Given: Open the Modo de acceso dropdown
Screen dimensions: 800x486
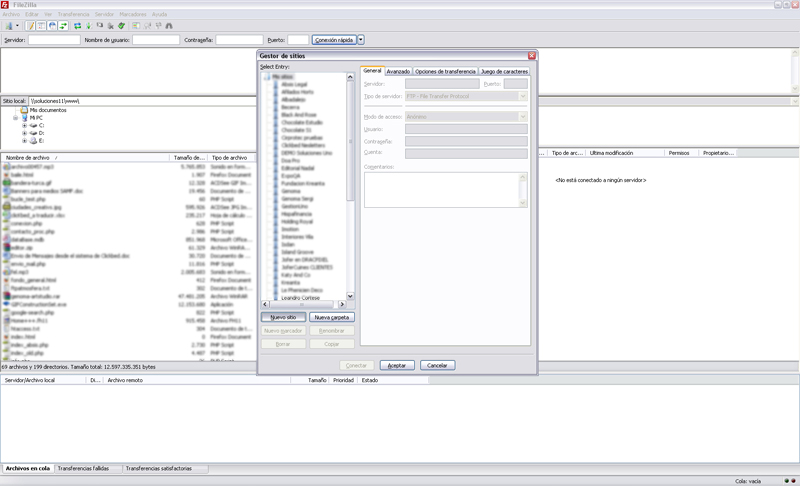Looking at the screenshot, I should 466,117.
